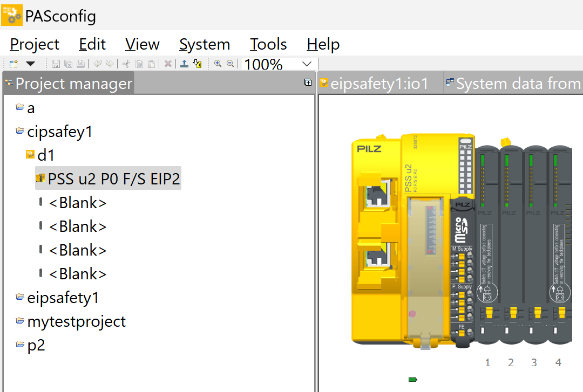Select the first <Blank> slot under d1
583x392 pixels.
(78, 203)
